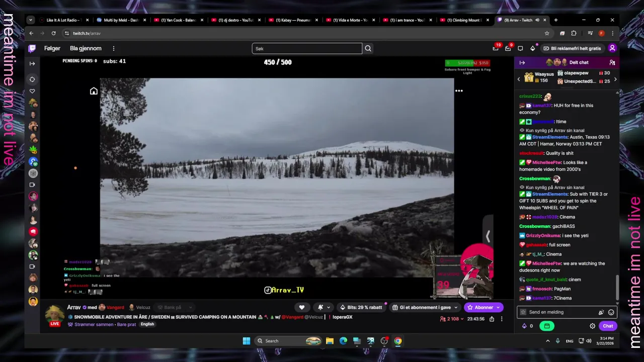This screenshot has width=644, height=362.
Task: Open the Velcuz co-streamer link
Action: pos(143,307)
